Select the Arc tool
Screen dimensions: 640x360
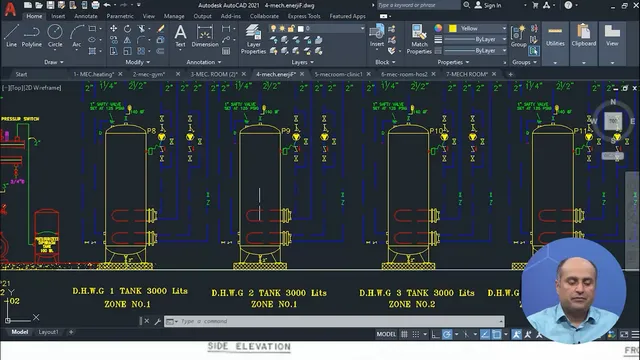(76, 36)
